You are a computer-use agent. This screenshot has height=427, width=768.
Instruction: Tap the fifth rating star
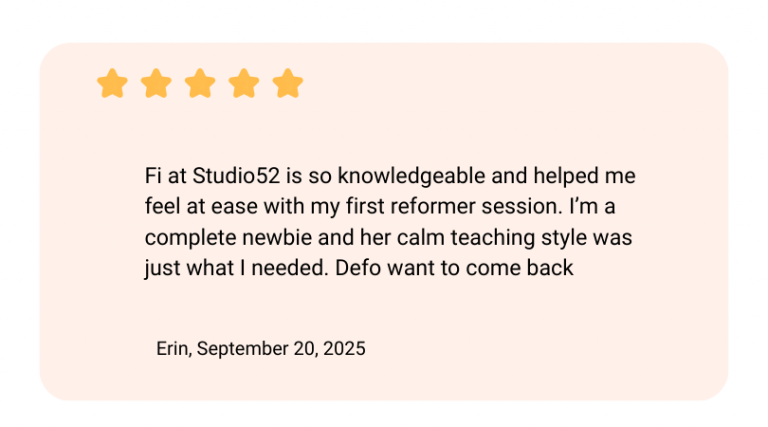288,84
